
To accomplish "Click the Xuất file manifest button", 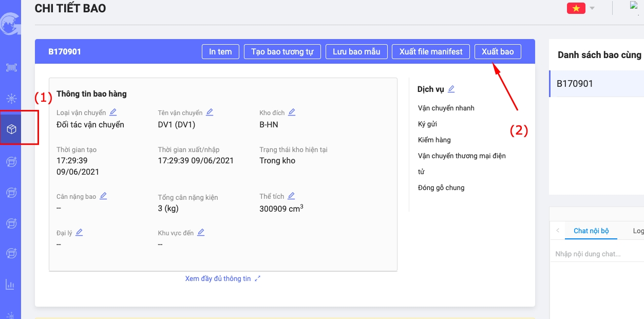I will (x=431, y=51).
